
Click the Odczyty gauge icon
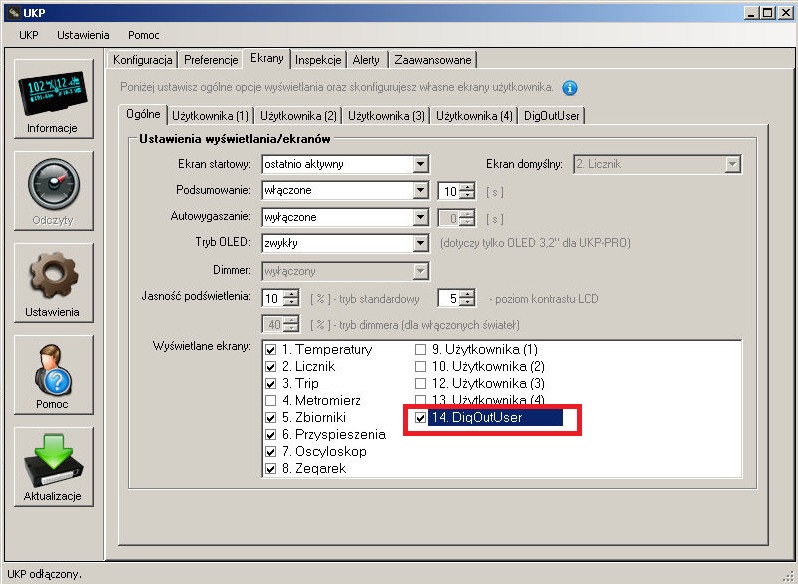[53, 190]
